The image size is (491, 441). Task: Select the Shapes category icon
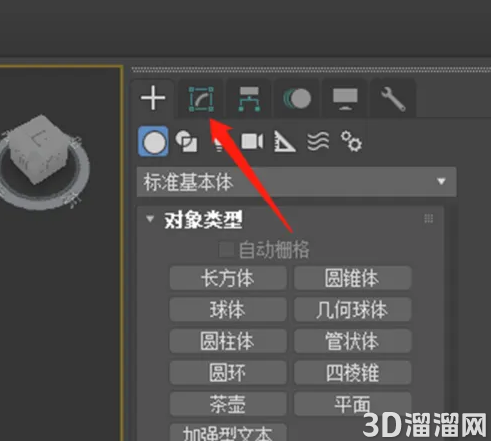187,141
